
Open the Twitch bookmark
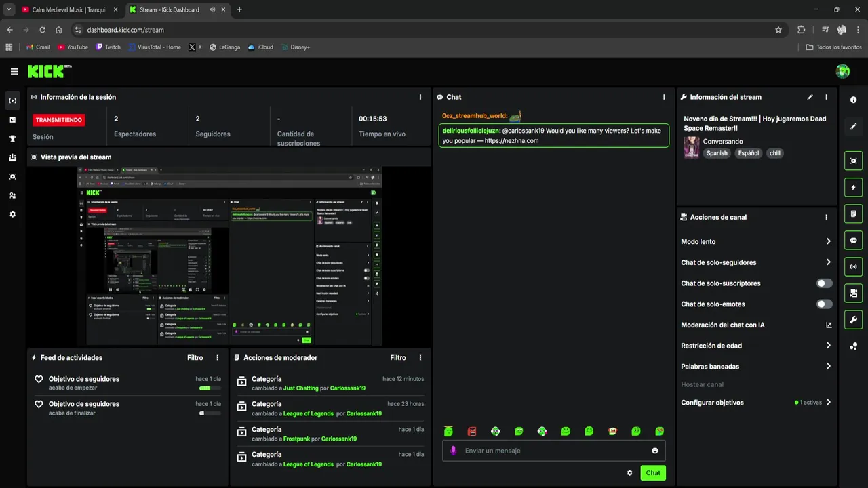pos(108,47)
